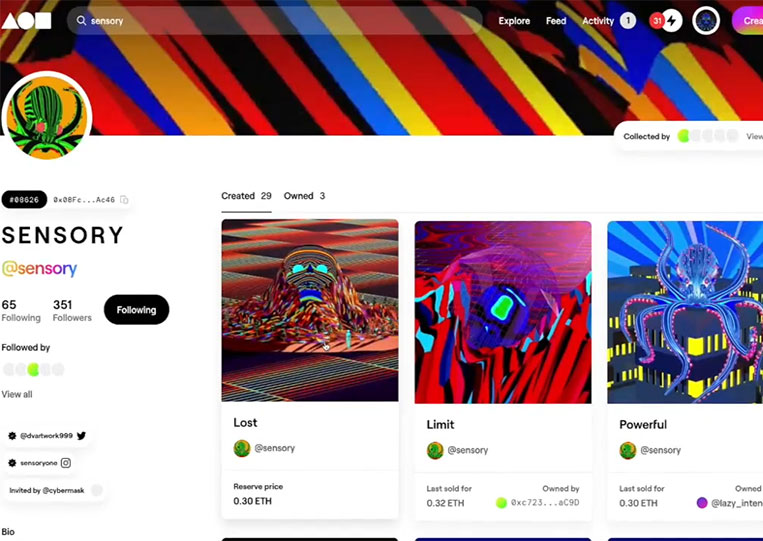Open the Activity link
The height and width of the screenshot is (541, 763).
[x=598, y=21]
